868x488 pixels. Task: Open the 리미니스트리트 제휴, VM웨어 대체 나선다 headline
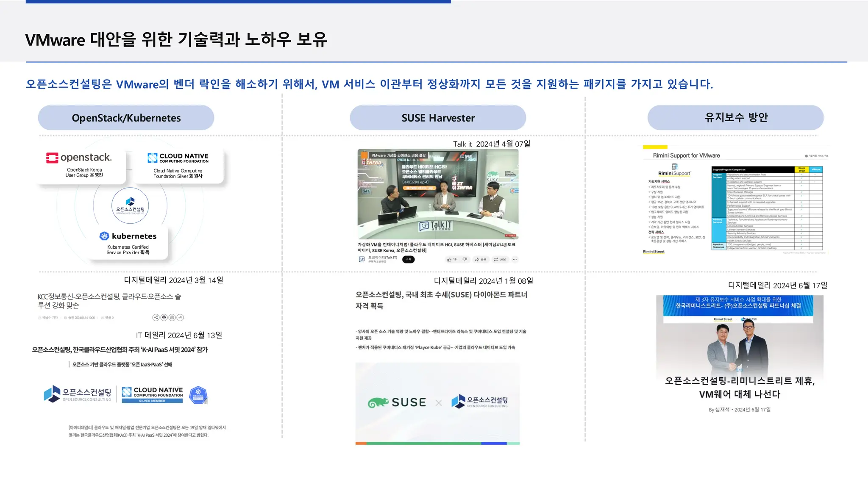(740, 387)
